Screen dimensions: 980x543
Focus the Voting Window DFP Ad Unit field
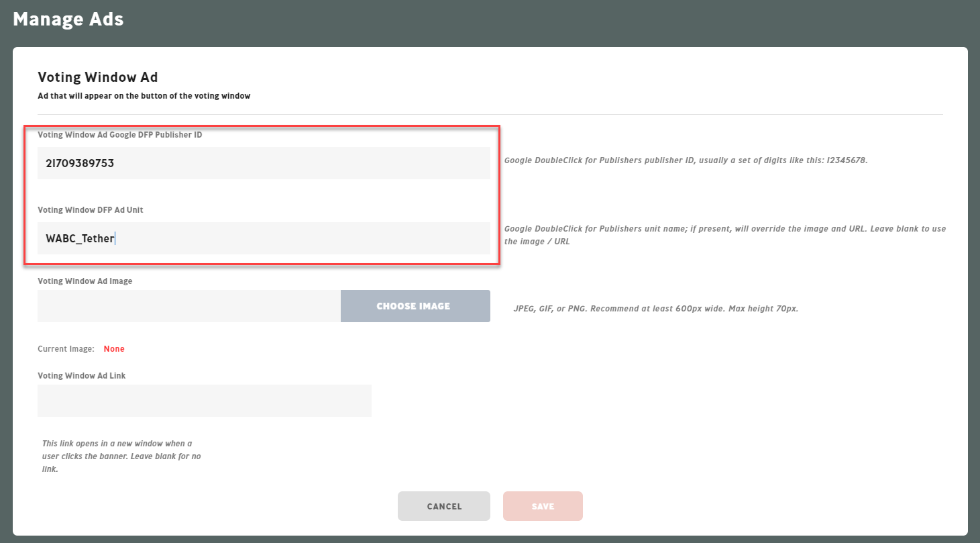[264, 238]
